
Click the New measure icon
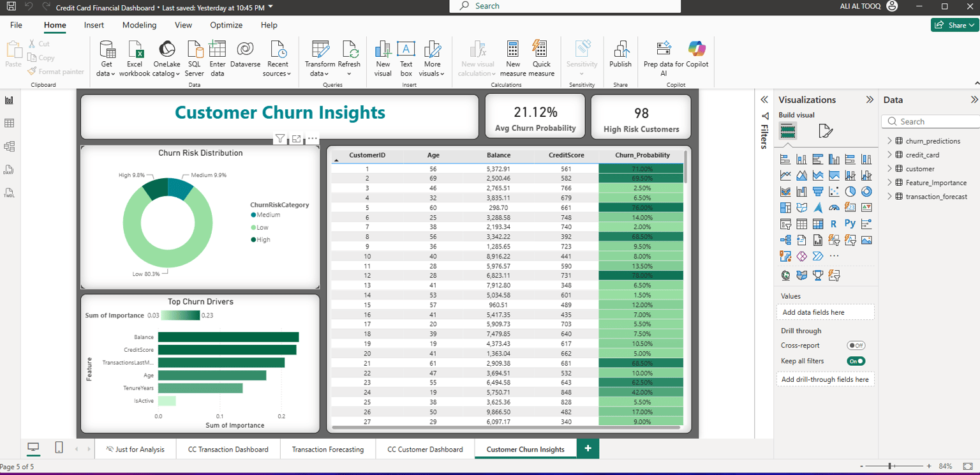pos(513,50)
